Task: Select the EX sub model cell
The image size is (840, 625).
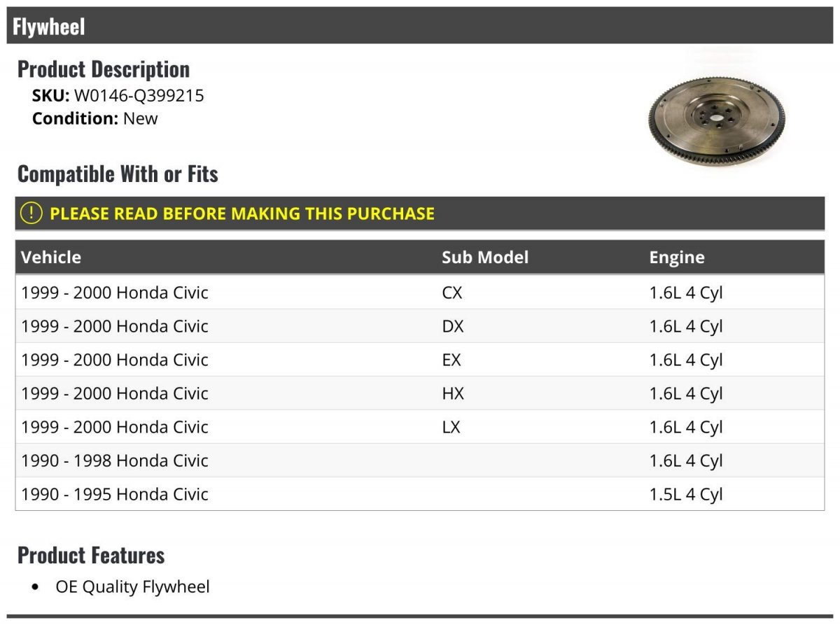Action: (x=451, y=360)
